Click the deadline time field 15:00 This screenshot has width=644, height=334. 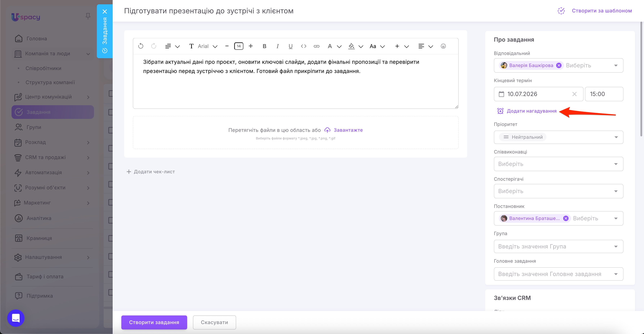click(604, 94)
